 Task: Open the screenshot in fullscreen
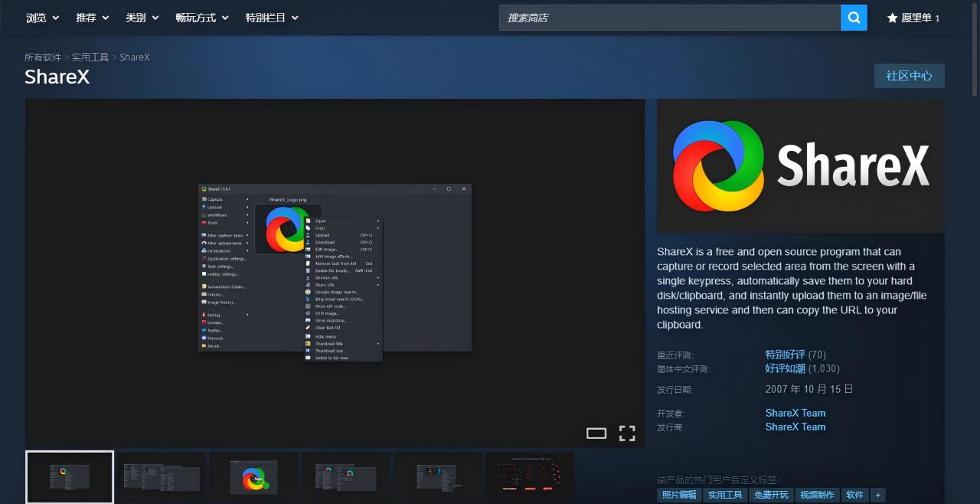click(x=627, y=434)
